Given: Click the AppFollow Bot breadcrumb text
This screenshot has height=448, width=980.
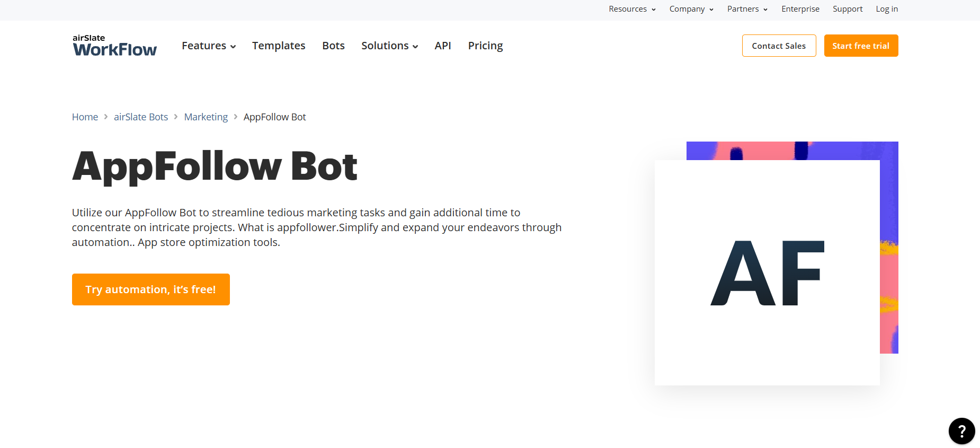Looking at the screenshot, I should point(274,117).
